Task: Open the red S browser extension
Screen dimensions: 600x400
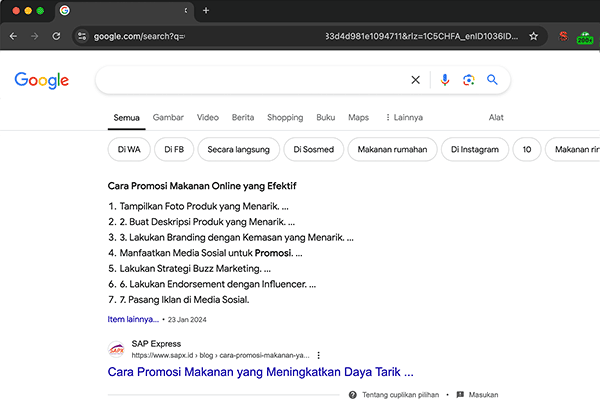Action: pos(563,36)
